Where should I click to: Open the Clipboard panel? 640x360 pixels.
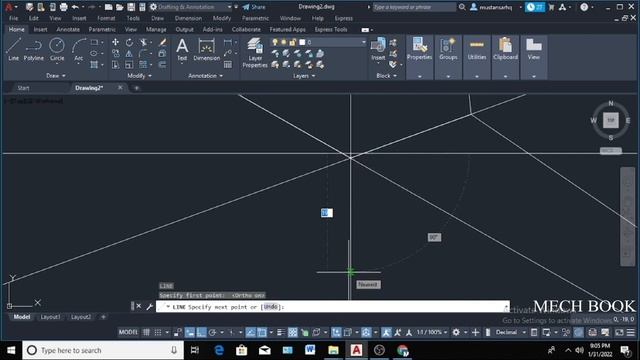505,57
